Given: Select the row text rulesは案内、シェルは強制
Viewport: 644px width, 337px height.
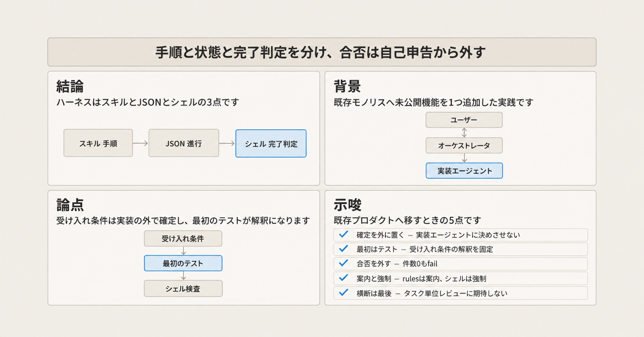Looking at the screenshot, I should 444,278.
